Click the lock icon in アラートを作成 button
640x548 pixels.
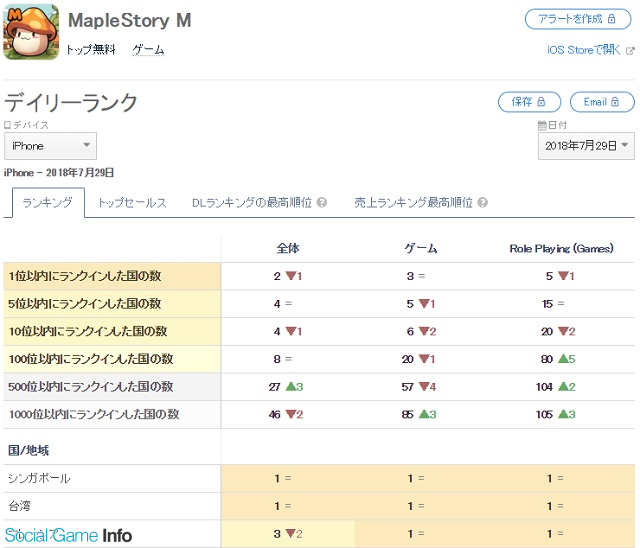click(611, 19)
